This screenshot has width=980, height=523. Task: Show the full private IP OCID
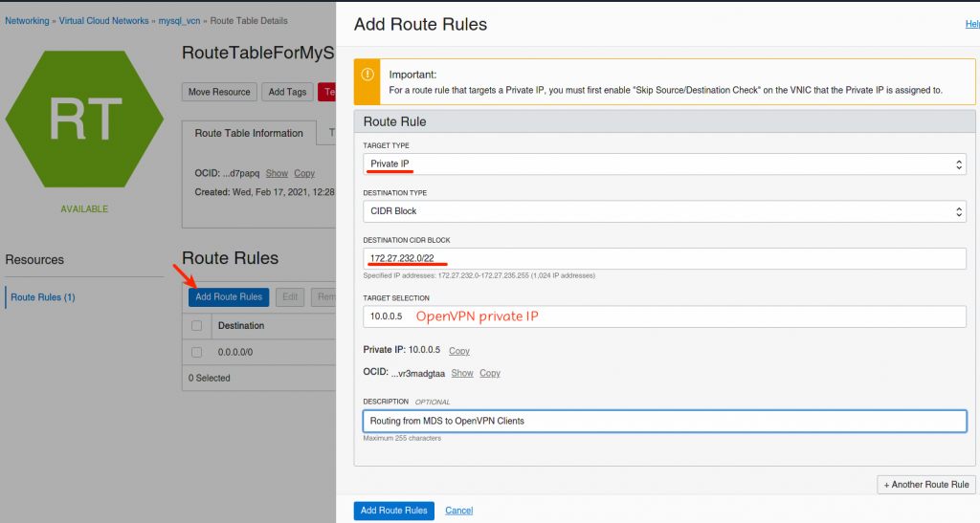[462, 373]
